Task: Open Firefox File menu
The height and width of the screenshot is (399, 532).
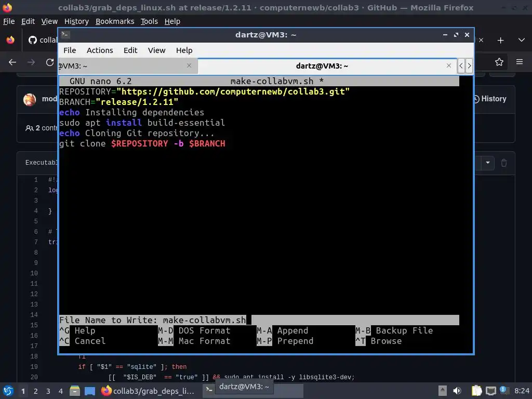Action: (9, 21)
